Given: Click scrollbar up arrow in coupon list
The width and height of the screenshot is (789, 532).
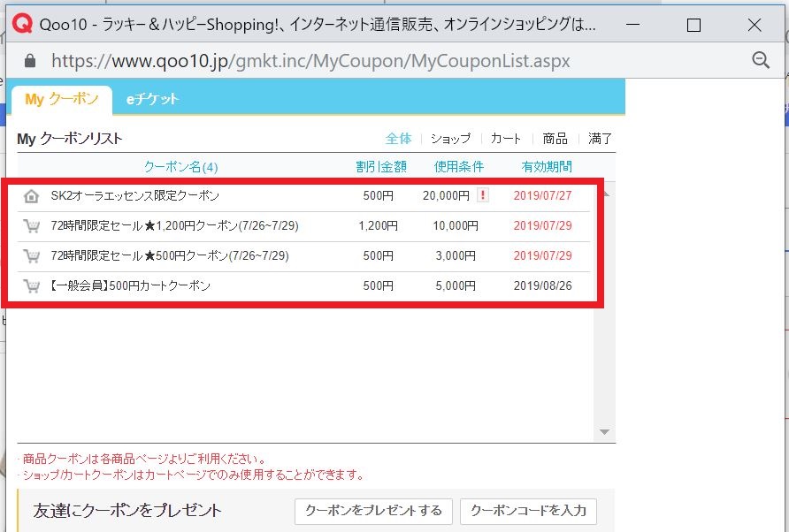Looking at the screenshot, I should pyautogui.click(x=605, y=189).
